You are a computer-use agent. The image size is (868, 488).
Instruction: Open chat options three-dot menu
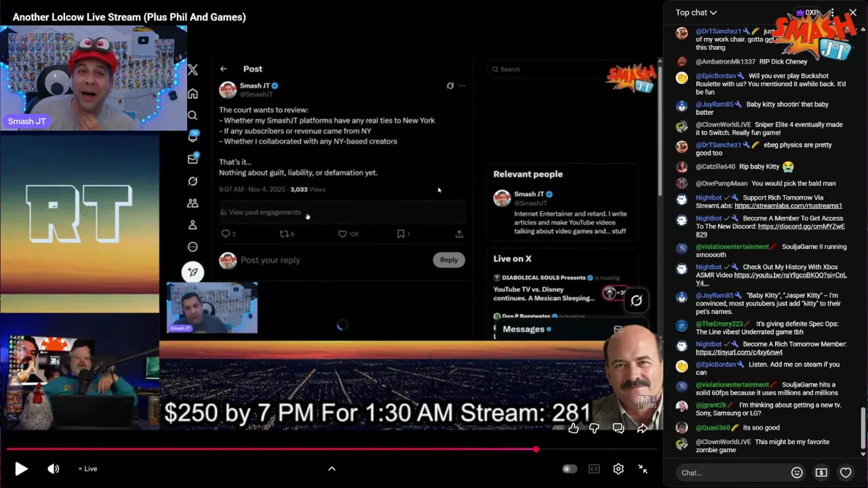831,12
